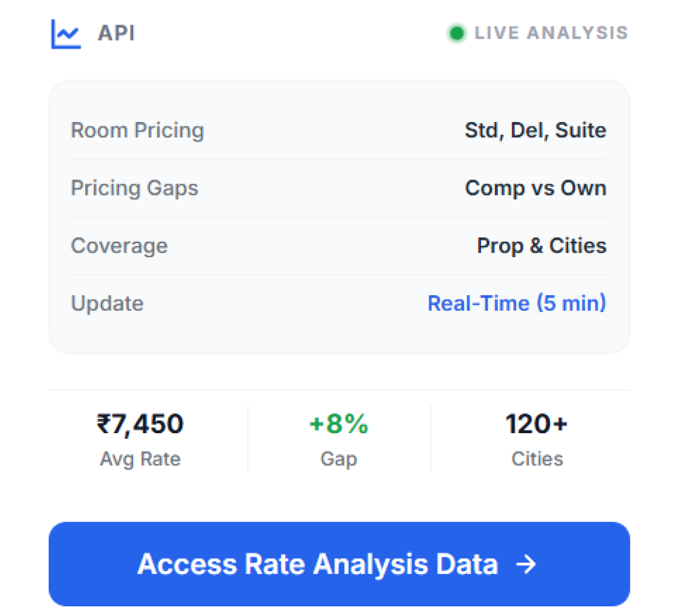This screenshot has width=684, height=616.
Task: Open the Real-Time (5 min) update link
Action: (517, 303)
